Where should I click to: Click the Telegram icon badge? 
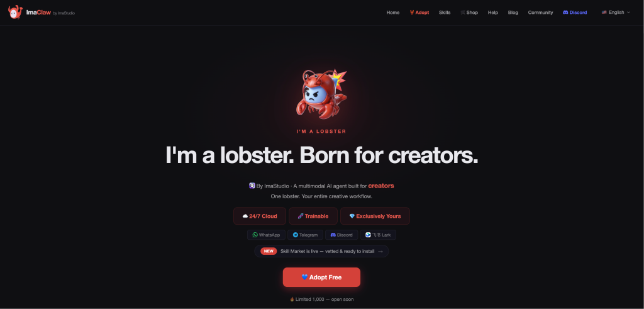305,235
